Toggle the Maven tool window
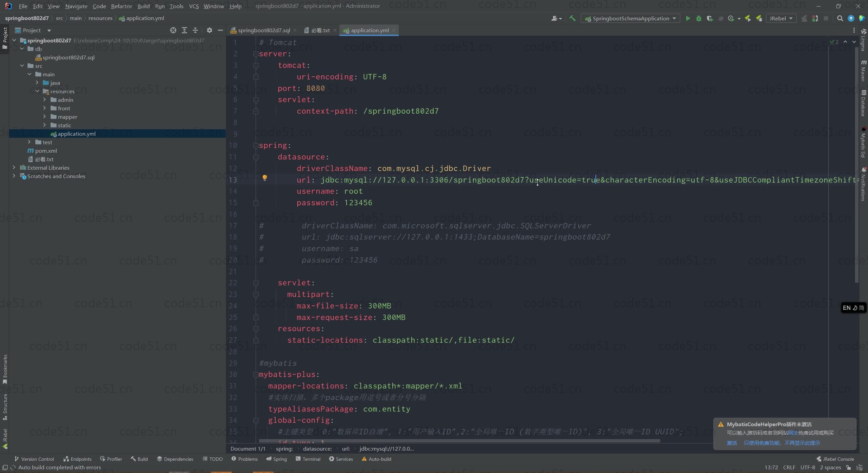Viewport: 868px width, 473px height. (x=863, y=71)
